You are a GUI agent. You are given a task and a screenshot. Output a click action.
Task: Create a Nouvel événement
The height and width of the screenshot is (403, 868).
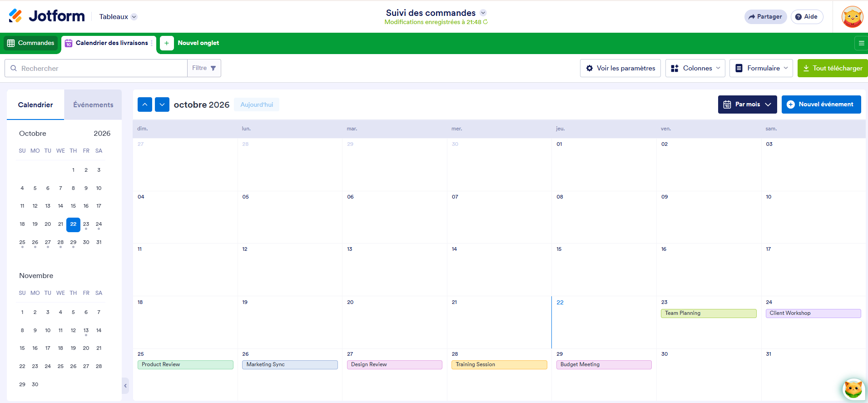821,104
